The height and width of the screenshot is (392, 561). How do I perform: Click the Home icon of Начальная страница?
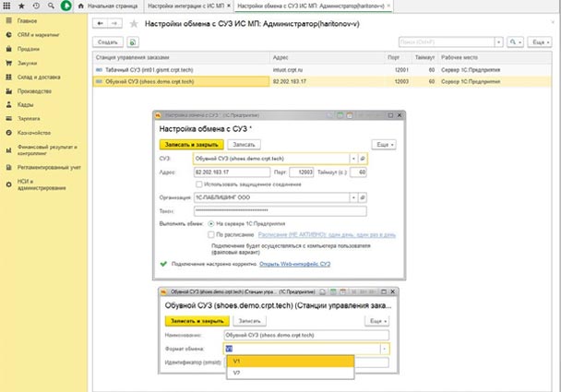[81, 6]
